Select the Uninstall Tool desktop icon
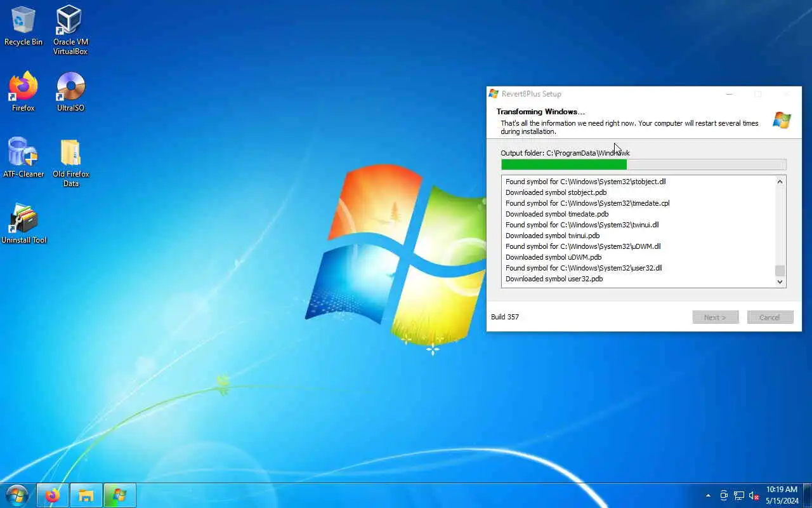Screen dimensions: 812x508 [23, 224]
